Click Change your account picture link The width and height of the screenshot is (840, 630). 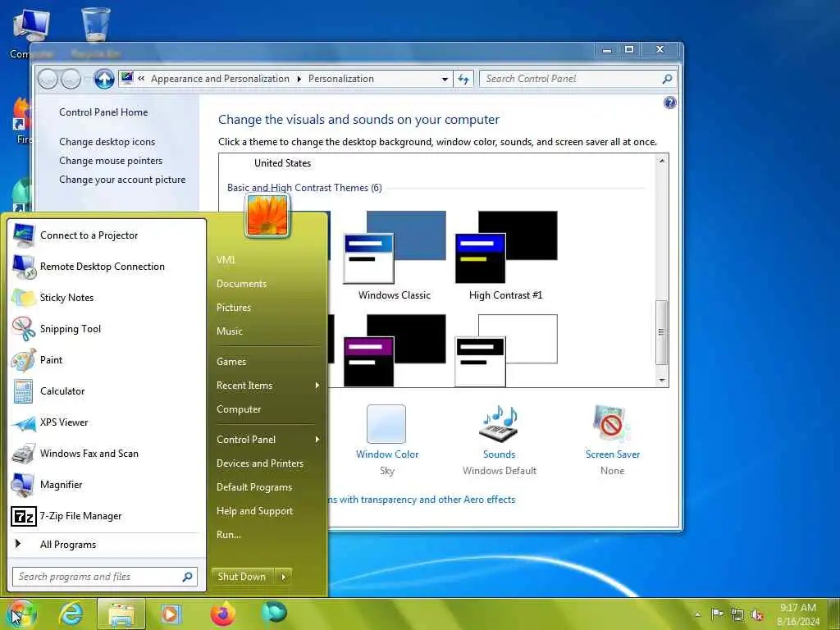click(122, 180)
